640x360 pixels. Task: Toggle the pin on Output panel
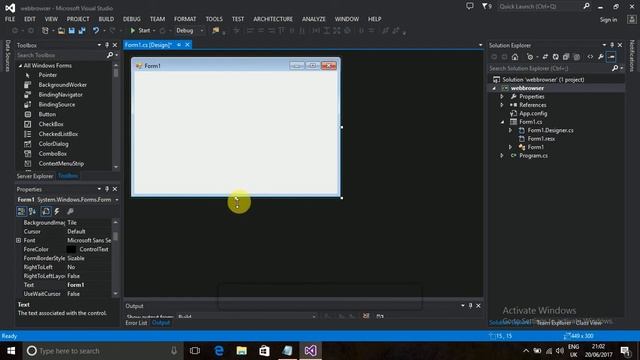click(470, 305)
